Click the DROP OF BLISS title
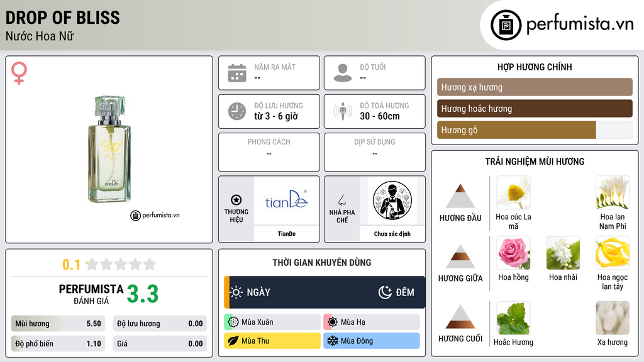The width and height of the screenshot is (644, 362). coord(62,18)
